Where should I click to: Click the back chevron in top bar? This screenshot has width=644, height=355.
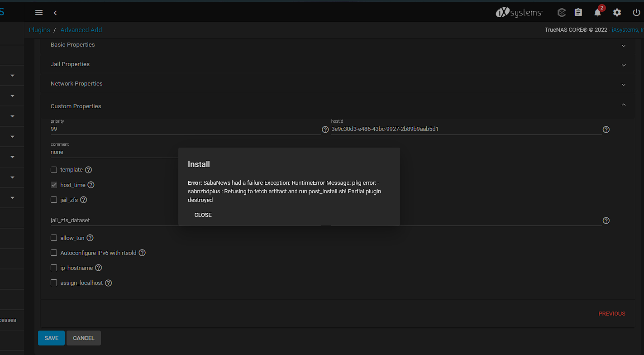[55, 13]
